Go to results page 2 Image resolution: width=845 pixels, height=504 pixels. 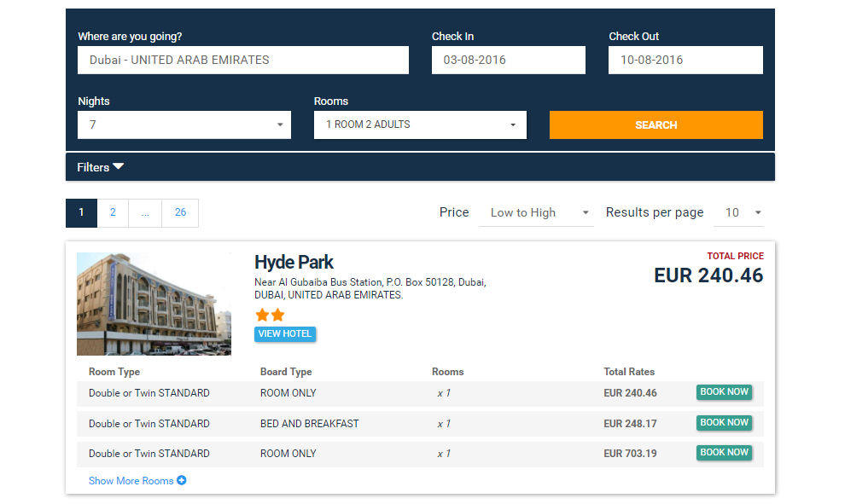coord(113,212)
